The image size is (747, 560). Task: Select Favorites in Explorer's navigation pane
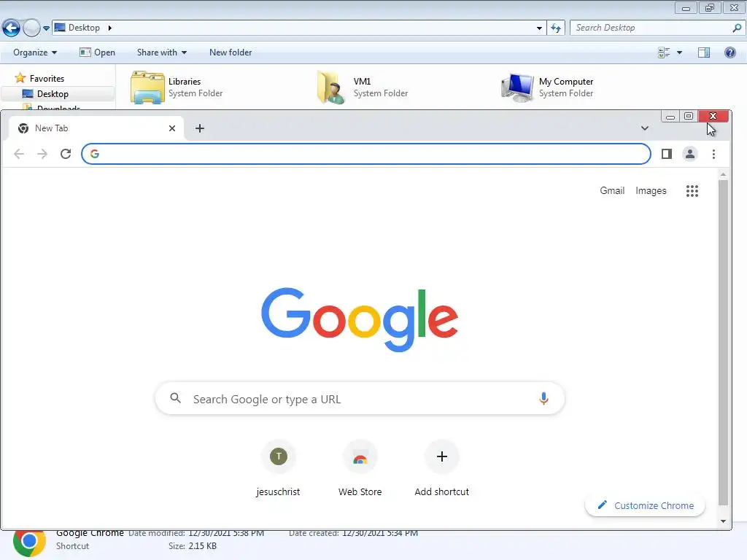pyautogui.click(x=47, y=78)
